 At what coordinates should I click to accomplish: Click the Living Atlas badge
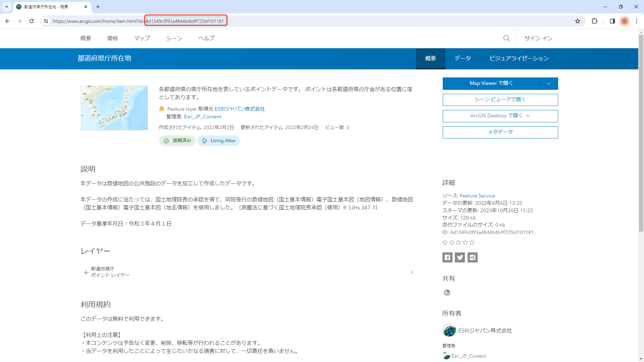[x=218, y=141]
